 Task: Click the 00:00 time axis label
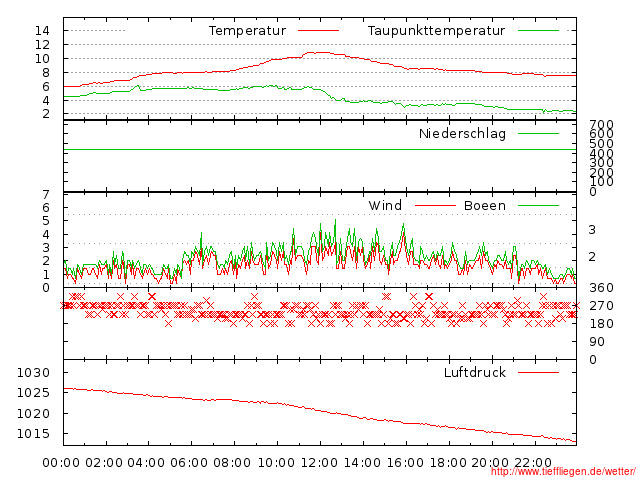tap(61, 463)
